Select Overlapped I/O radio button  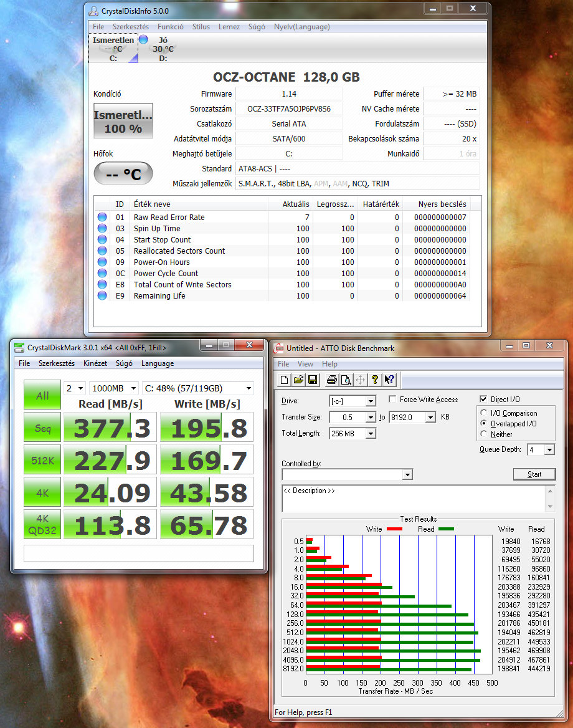483,423
